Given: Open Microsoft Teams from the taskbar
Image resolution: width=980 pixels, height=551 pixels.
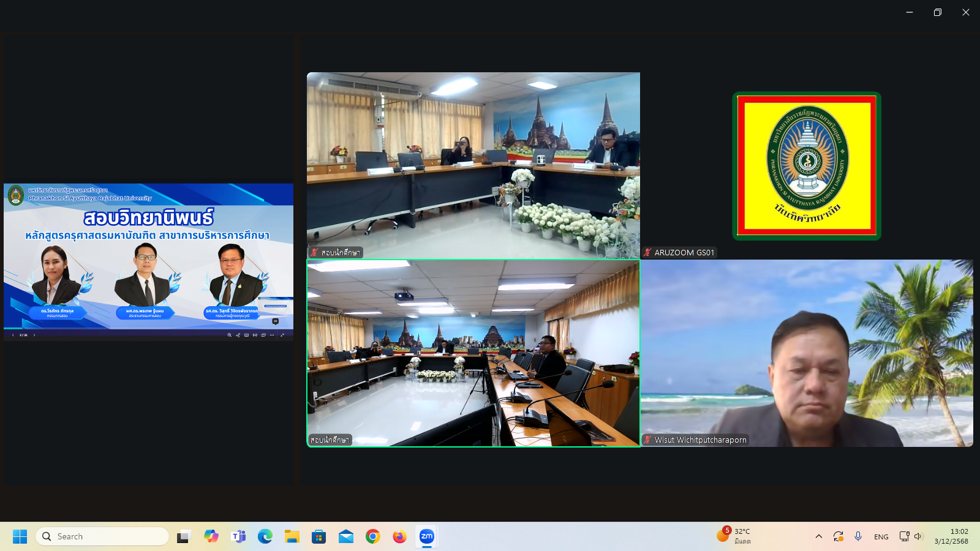Looking at the screenshot, I should point(238,536).
